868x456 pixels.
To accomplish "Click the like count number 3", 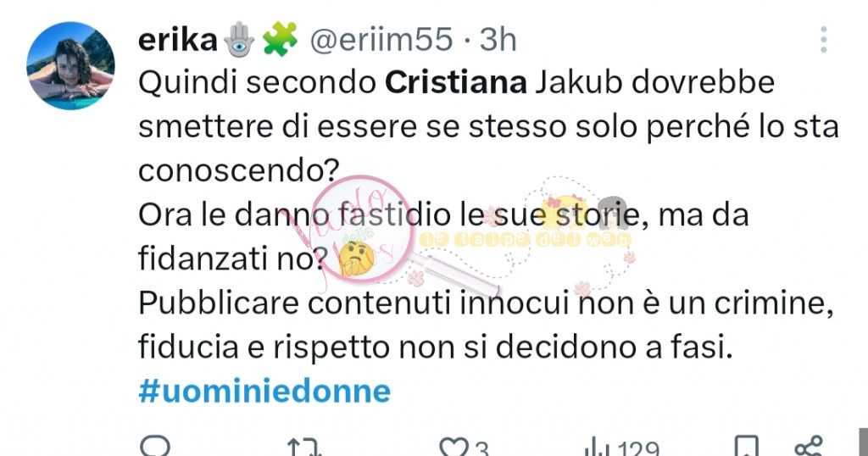I will click(x=481, y=448).
